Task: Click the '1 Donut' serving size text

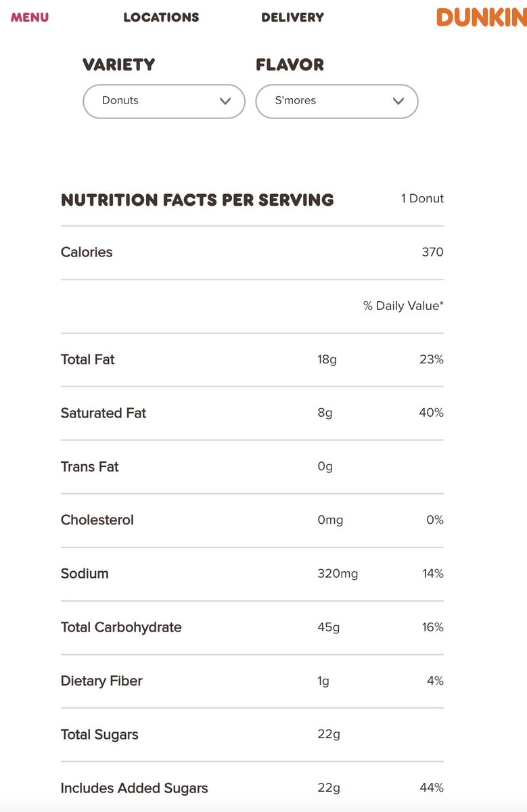Action: tap(422, 199)
